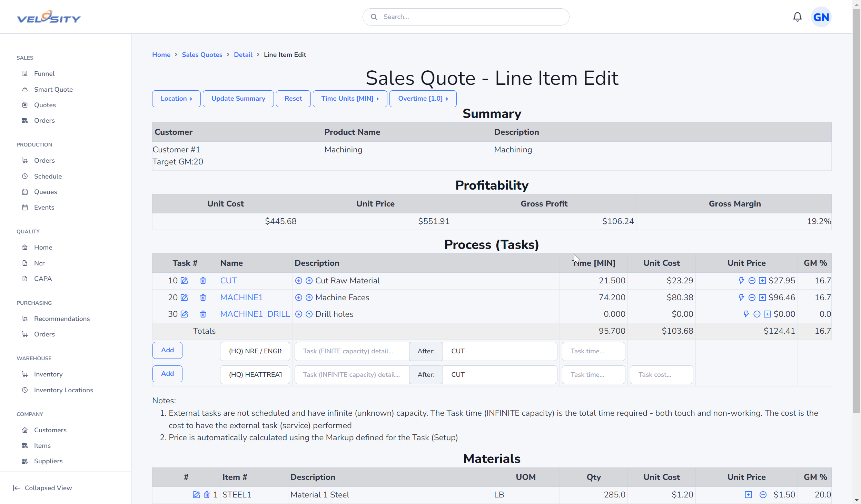Open Overtime [1.0] dropdown

pos(423,99)
